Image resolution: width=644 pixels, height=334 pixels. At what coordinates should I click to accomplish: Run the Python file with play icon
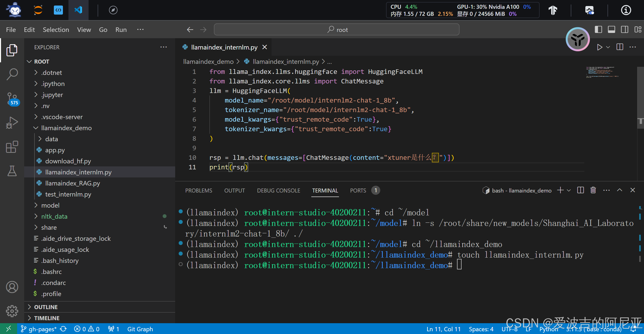[599, 47]
